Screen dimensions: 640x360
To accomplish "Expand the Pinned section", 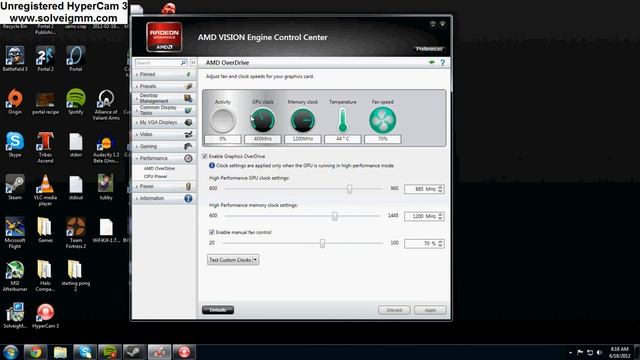I will (x=164, y=75).
